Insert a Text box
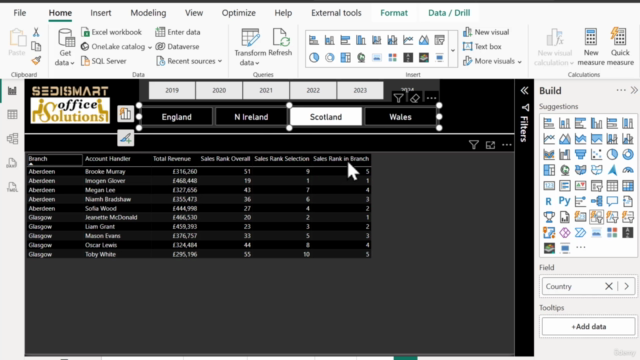Image resolution: width=640 pixels, height=360 pixels. pos(482,47)
